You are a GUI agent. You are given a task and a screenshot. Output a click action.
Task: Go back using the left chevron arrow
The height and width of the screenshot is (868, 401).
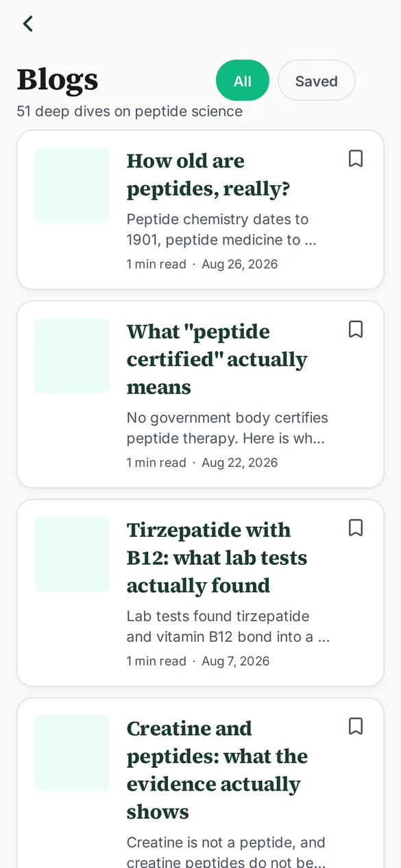[x=27, y=24]
